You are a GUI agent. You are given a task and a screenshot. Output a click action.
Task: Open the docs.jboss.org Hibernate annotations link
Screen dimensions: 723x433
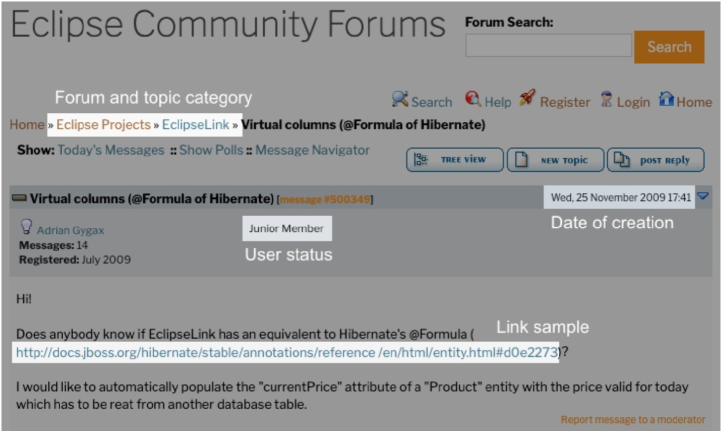coord(286,352)
